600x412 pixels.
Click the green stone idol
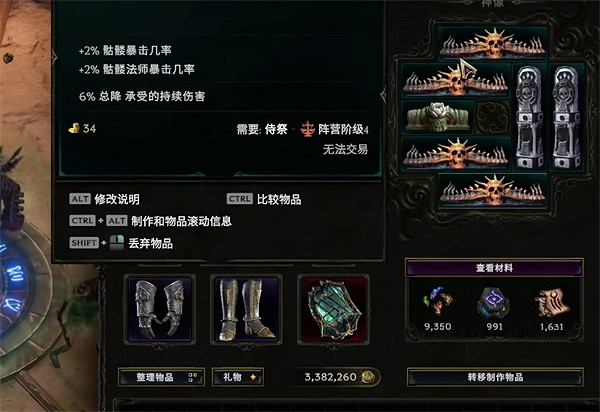pos(437,117)
